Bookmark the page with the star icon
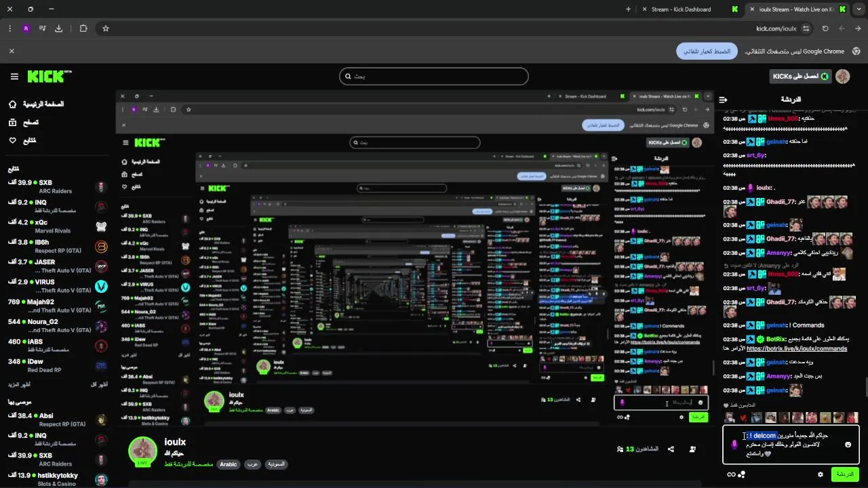 tap(106, 28)
